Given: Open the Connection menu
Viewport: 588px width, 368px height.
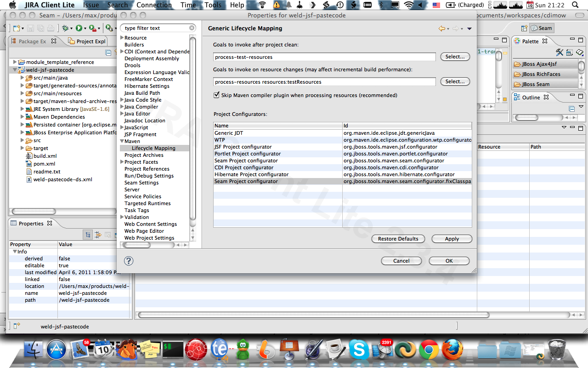Looking at the screenshot, I should [x=154, y=5].
